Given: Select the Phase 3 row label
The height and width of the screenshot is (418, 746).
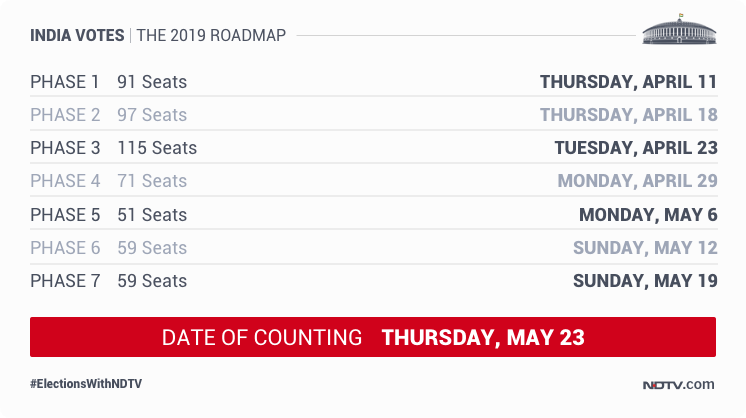Looking at the screenshot, I should (65, 148).
